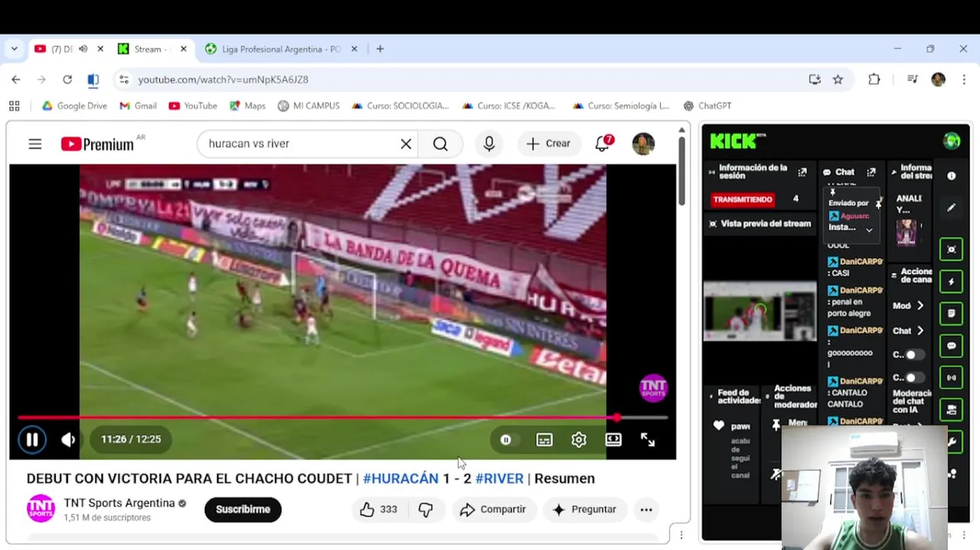Share the video via Compartir

click(493, 510)
